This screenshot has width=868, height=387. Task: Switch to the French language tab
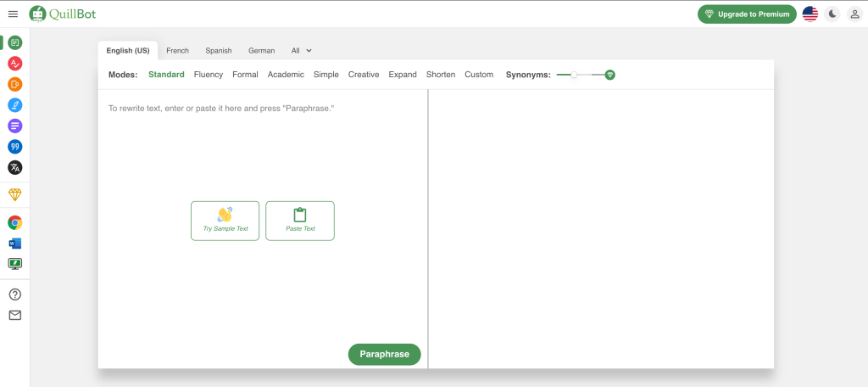[178, 50]
